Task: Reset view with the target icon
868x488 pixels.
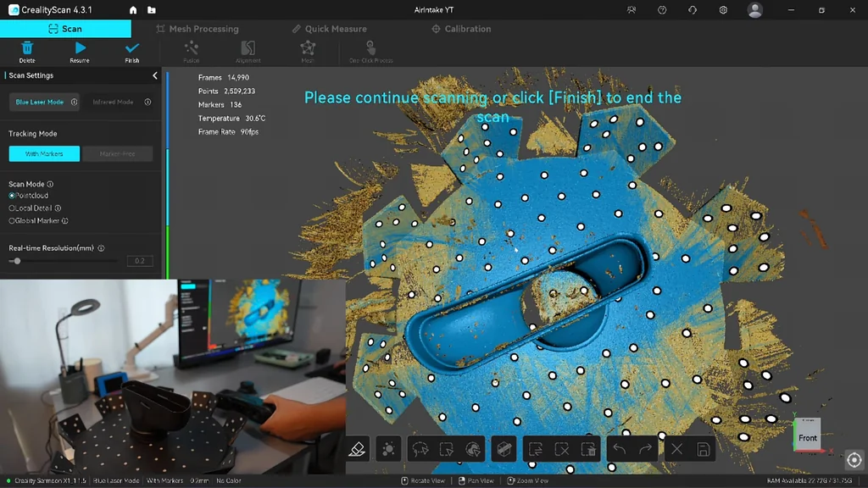Action: point(854,460)
